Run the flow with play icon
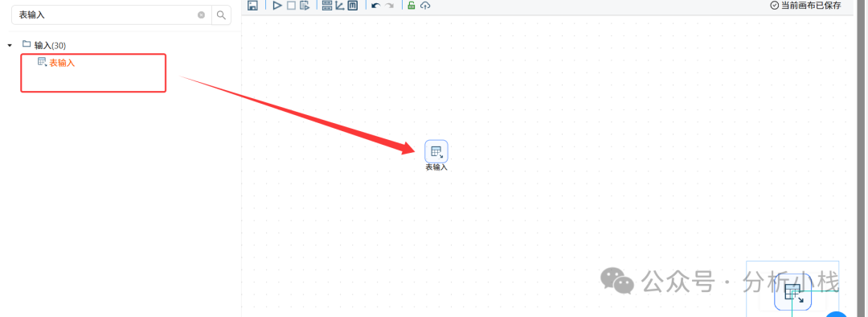This screenshot has width=868, height=317. tap(277, 6)
